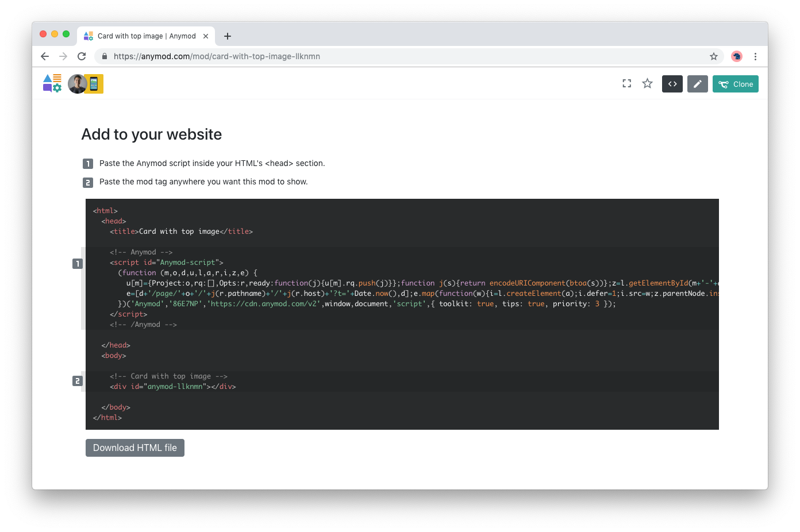Click the 'Paste the mod tag anywhere' instruction
800x532 pixels.
(x=203, y=182)
